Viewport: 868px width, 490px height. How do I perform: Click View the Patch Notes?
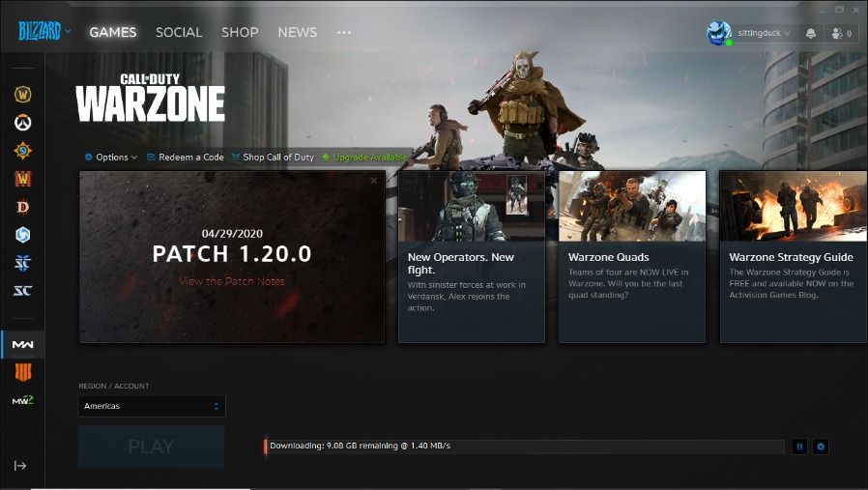coord(232,281)
